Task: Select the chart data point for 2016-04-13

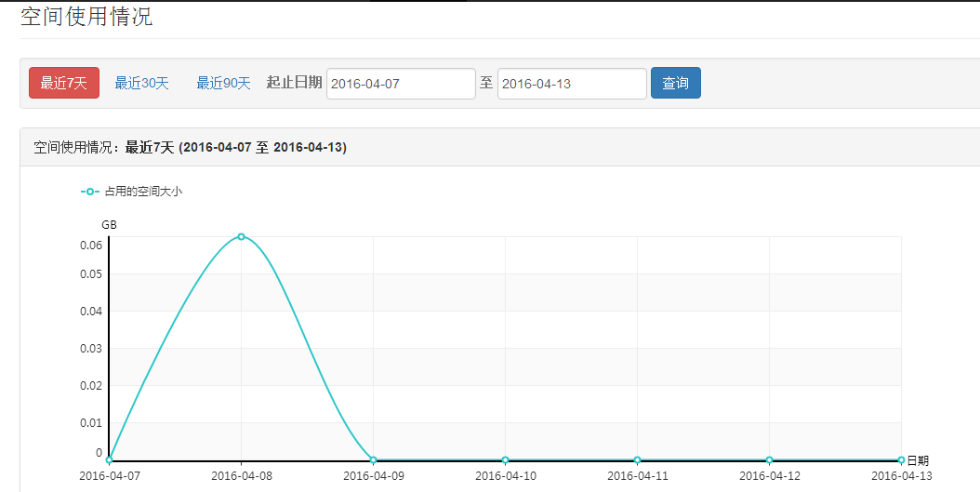Action: (901, 459)
